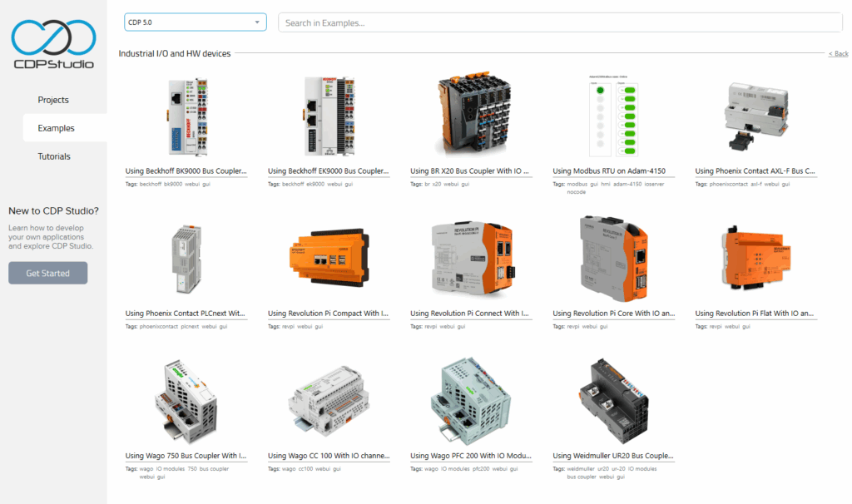Open the 'Using Revolution Pi Connect With I...' title

click(469, 314)
